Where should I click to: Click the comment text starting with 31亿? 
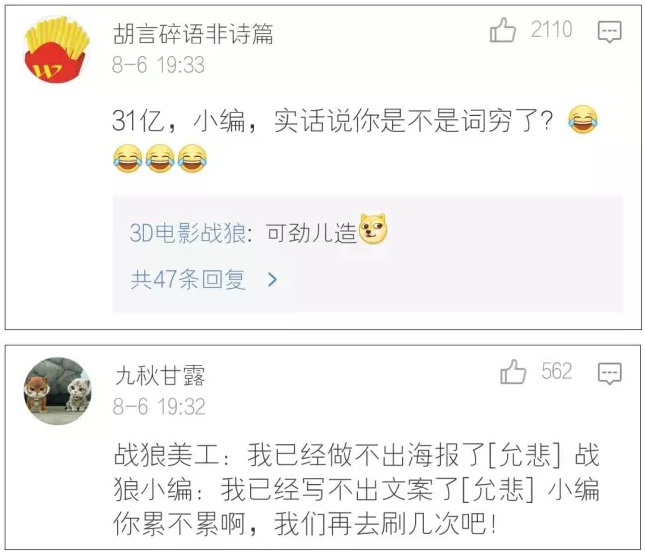pos(355,139)
